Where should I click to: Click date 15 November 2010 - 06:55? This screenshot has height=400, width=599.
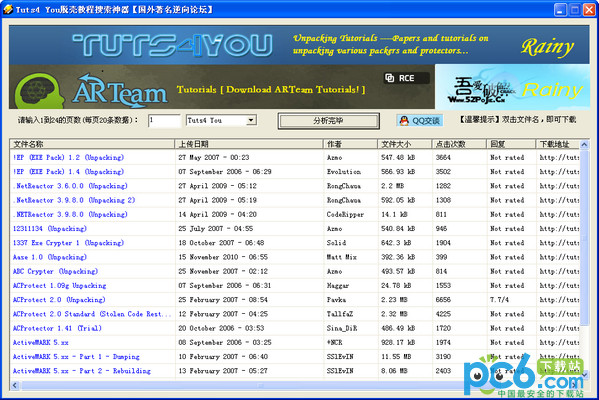(x=223, y=257)
